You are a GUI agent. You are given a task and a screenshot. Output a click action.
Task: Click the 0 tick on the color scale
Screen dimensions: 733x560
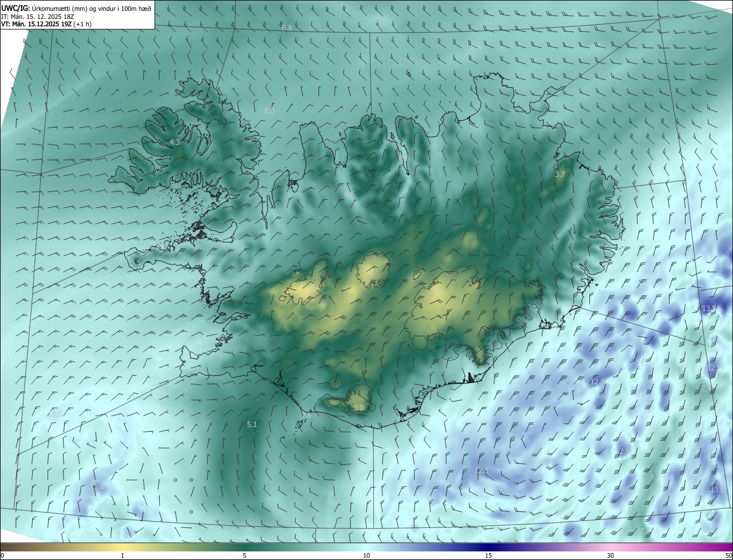(2, 555)
